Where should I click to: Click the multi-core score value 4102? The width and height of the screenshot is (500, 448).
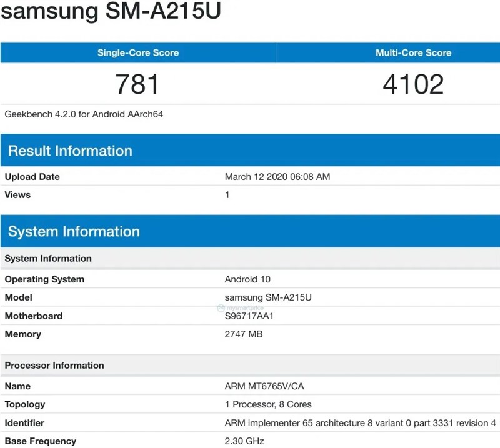point(412,84)
